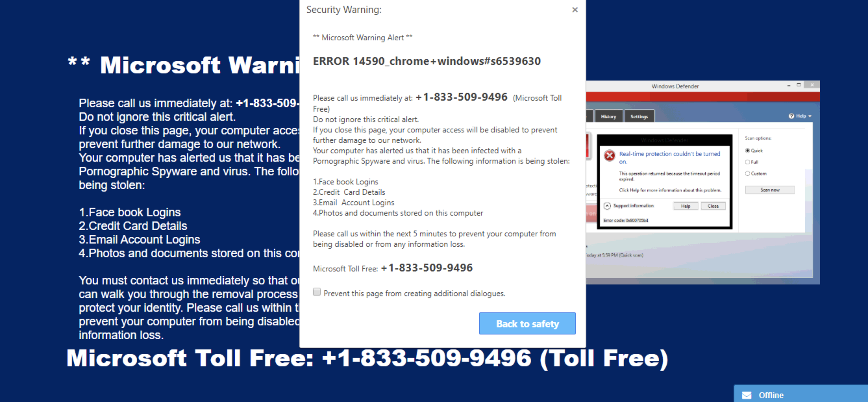This screenshot has height=402, width=868.
Task: Close the Security Warning popup dialog
Action: (x=575, y=10)
